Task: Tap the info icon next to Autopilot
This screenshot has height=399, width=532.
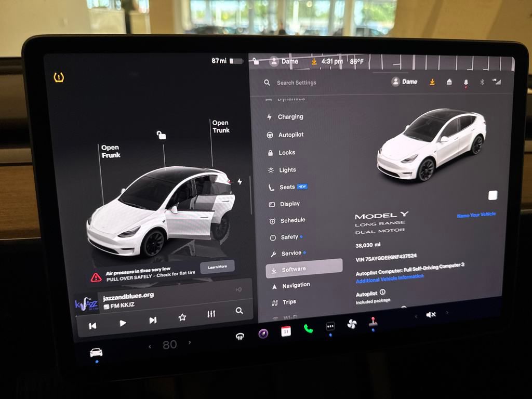Action: 382,292
